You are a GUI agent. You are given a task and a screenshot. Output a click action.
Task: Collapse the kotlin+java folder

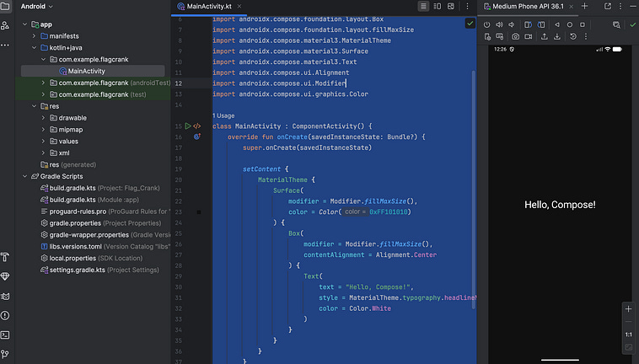click(35, 48)
